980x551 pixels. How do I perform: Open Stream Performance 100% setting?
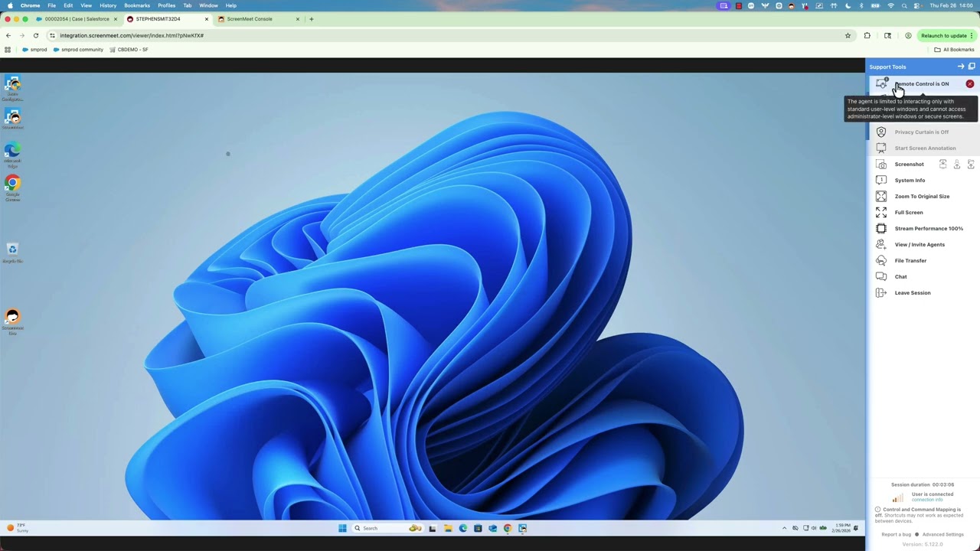click(x=929, y=228)
